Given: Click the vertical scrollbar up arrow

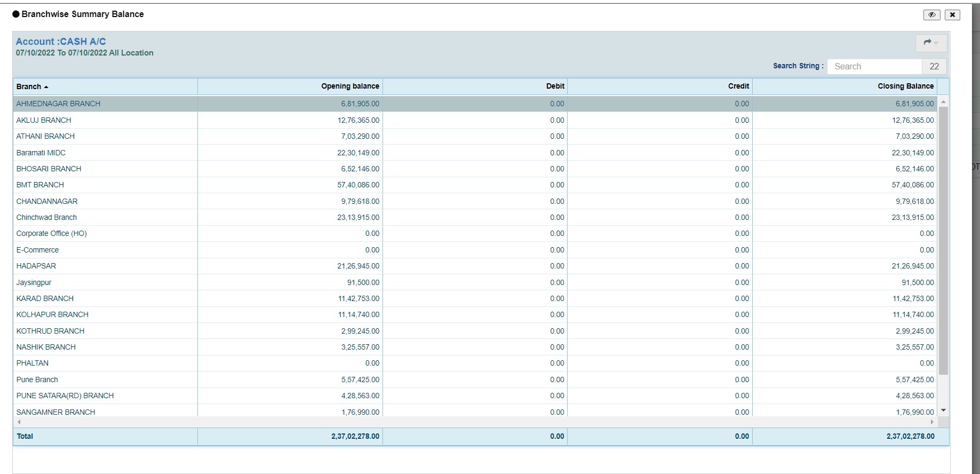Looking at the screenshot, I should (943, 101).
